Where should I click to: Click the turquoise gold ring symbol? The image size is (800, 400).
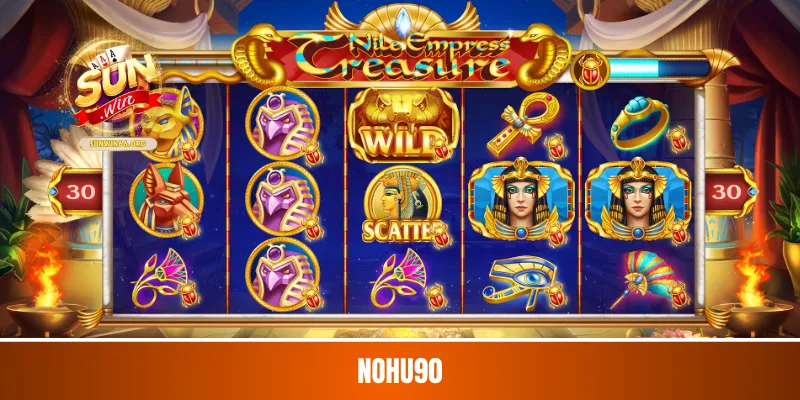[640, 123]
